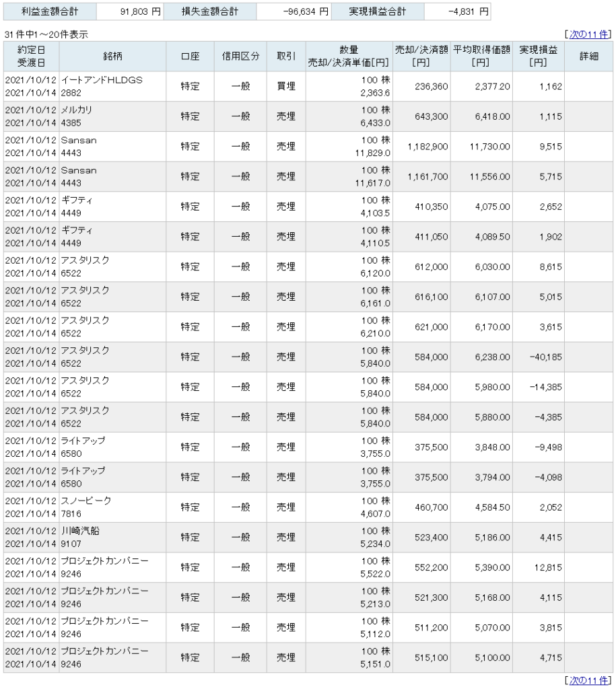The image size is (616, 689).
Task: Select the realized total -4,831 円
Action: 469,12
